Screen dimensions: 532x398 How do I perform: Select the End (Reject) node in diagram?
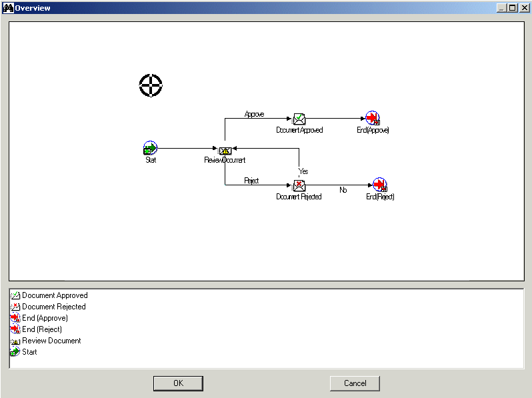pos(380,185)
